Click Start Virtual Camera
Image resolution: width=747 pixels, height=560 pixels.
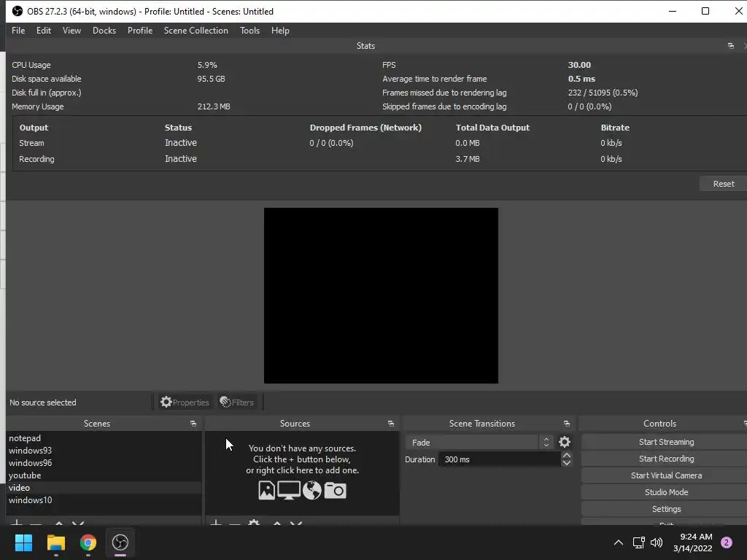click(665, 475)
